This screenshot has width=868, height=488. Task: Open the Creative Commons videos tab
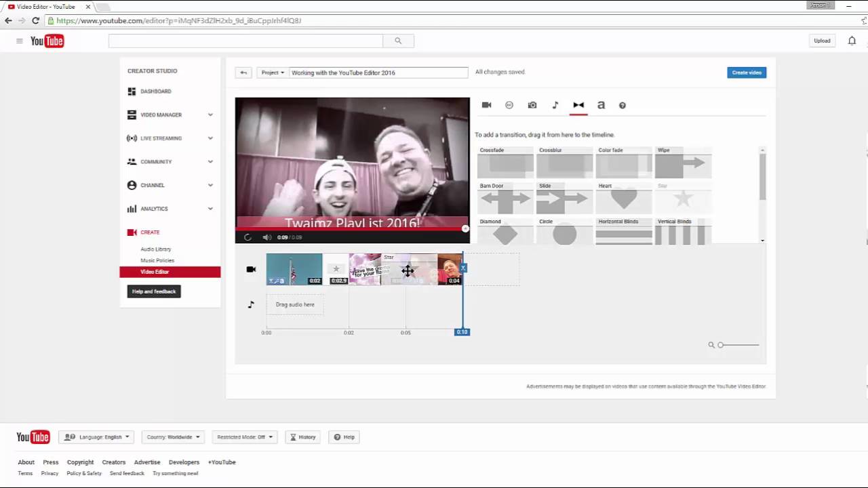(x=509, y=105)
